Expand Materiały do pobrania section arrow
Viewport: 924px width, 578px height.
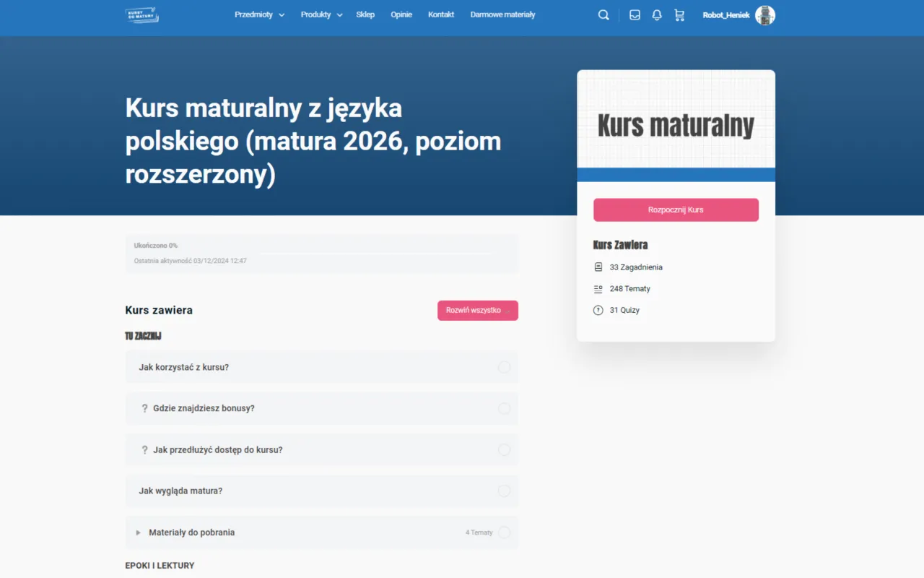(138, 532)
